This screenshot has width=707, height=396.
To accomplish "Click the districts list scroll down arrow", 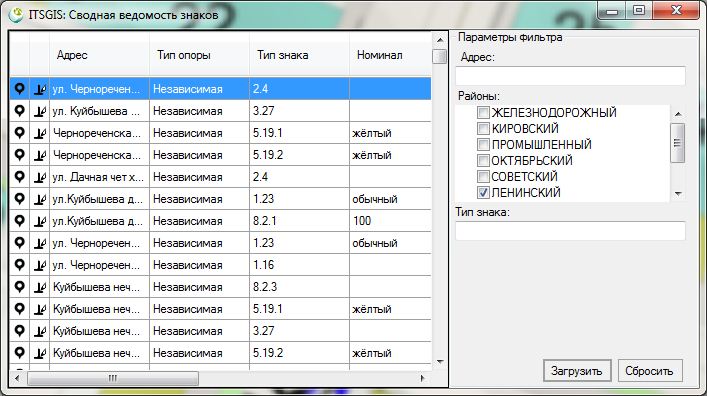I will click(x=678, y=193).
